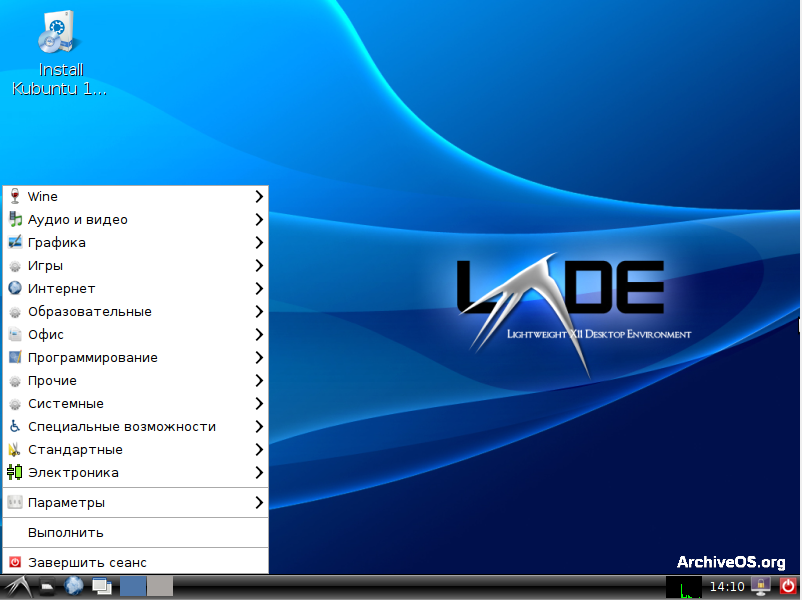
Task: Click the Офис menu label
Action: click(x=46, y=335)
